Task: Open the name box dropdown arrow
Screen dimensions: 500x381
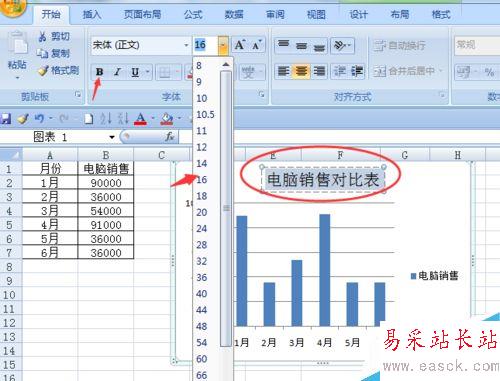Action: (x=112, y=137)
